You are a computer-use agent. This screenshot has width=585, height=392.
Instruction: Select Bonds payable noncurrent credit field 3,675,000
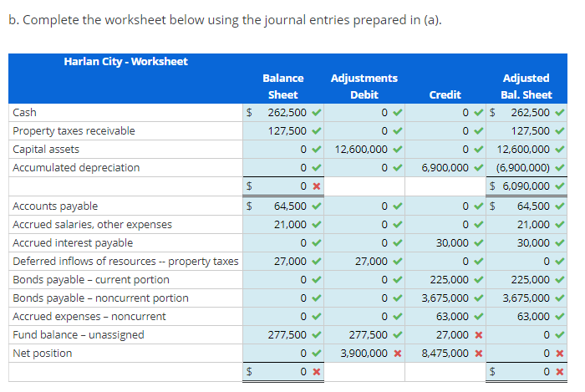pyautogui.click(x=445, y=298)
